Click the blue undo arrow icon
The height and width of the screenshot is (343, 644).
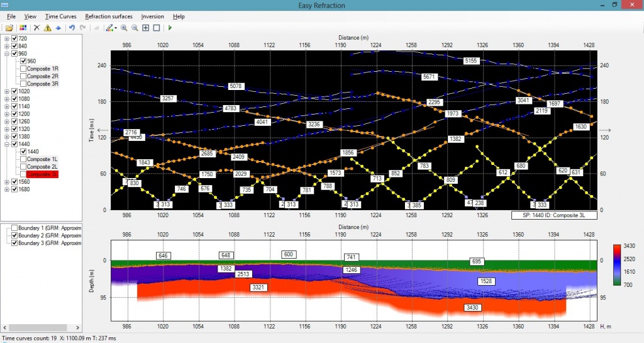pyautogui.click(x=72, y=28)
